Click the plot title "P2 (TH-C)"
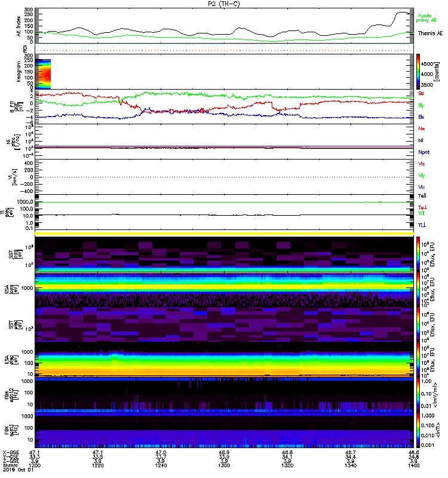 pos(223,4)
